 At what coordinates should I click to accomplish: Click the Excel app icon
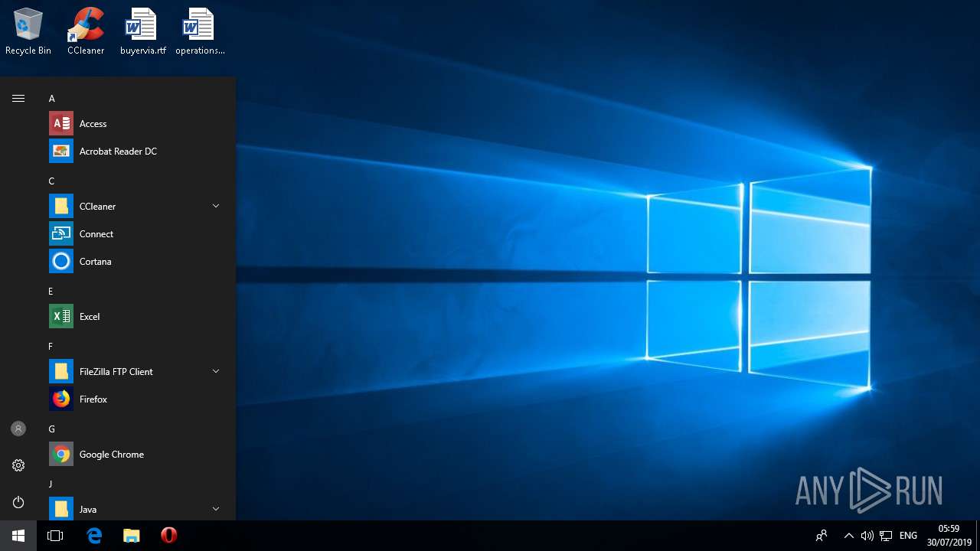coord(61,316)
